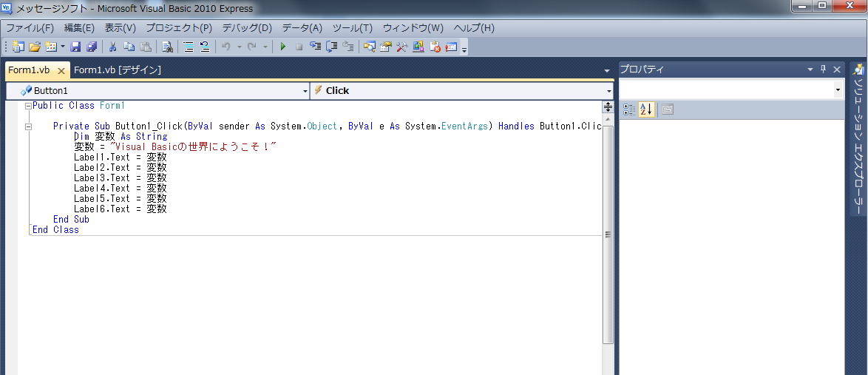Close the プロパティ panel
The image size is (868, 375).
[x=836, y=70]
